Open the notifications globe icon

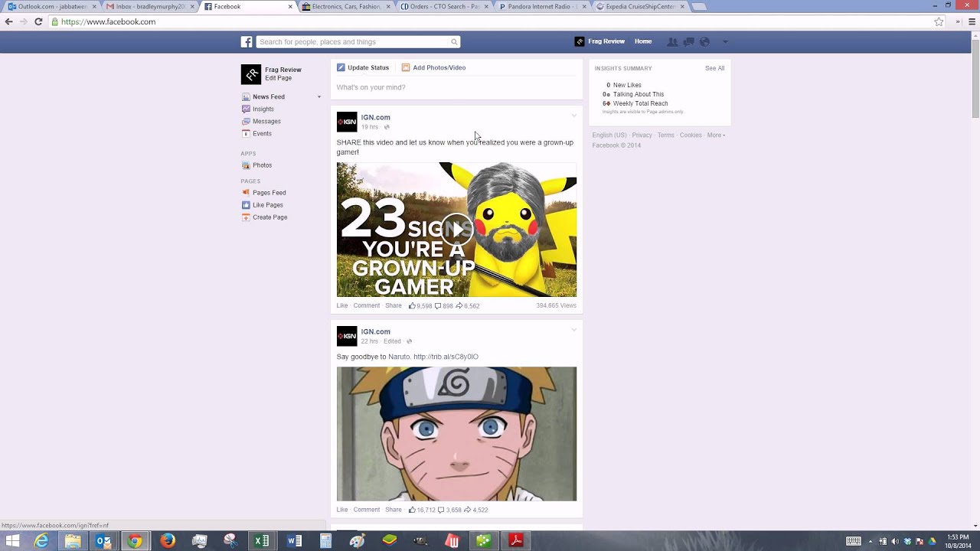(704, 42)
